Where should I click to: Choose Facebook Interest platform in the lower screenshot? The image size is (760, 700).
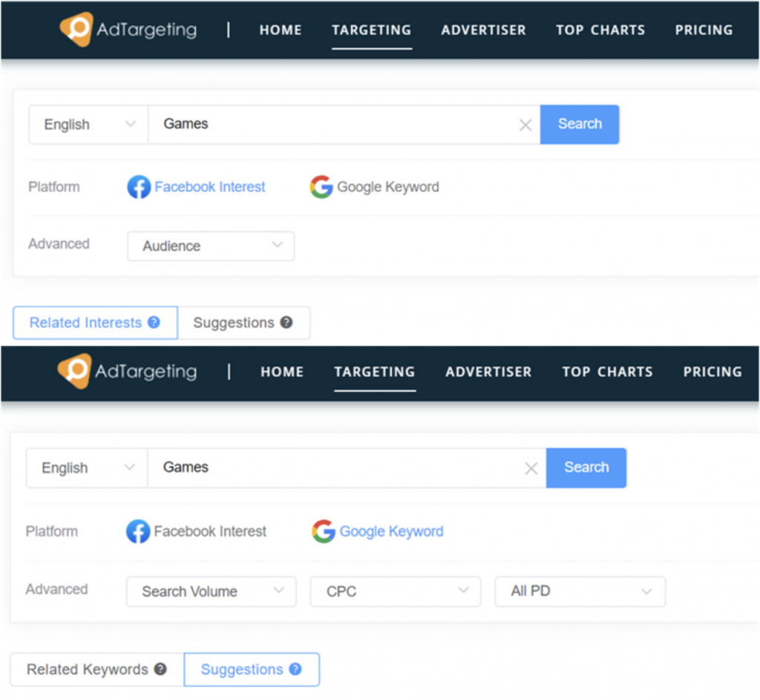(196, 531)
